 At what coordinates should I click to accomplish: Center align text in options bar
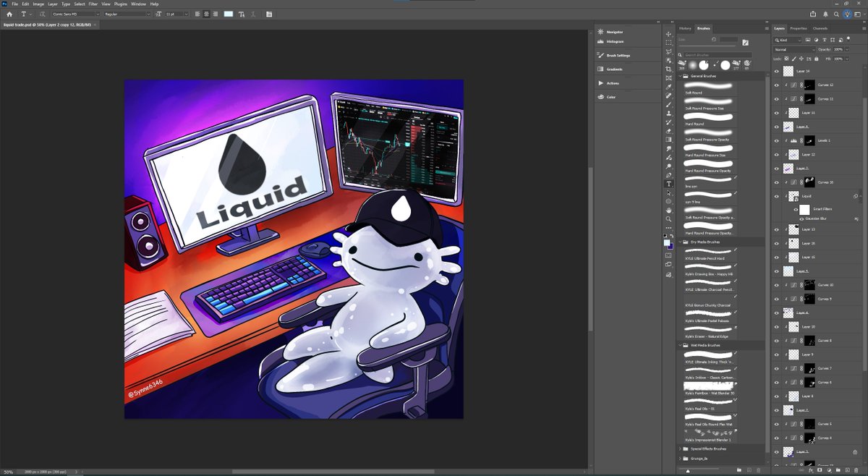[x=207, y=14]
